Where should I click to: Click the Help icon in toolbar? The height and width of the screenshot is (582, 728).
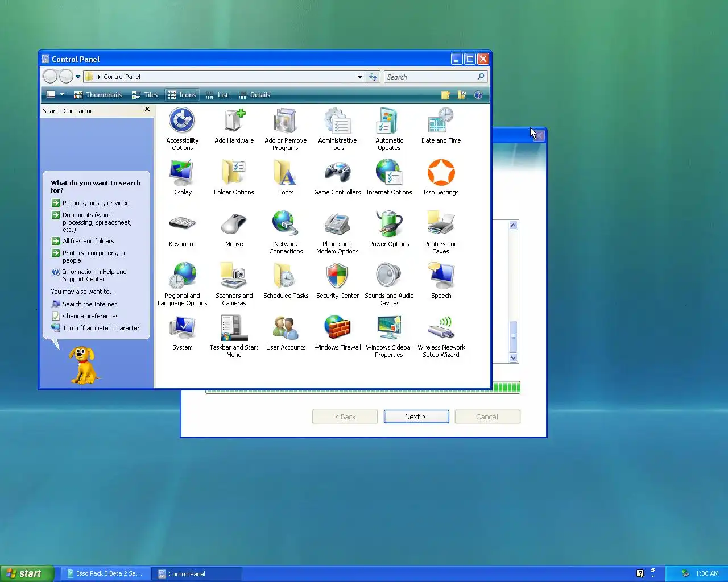point(478,95)
